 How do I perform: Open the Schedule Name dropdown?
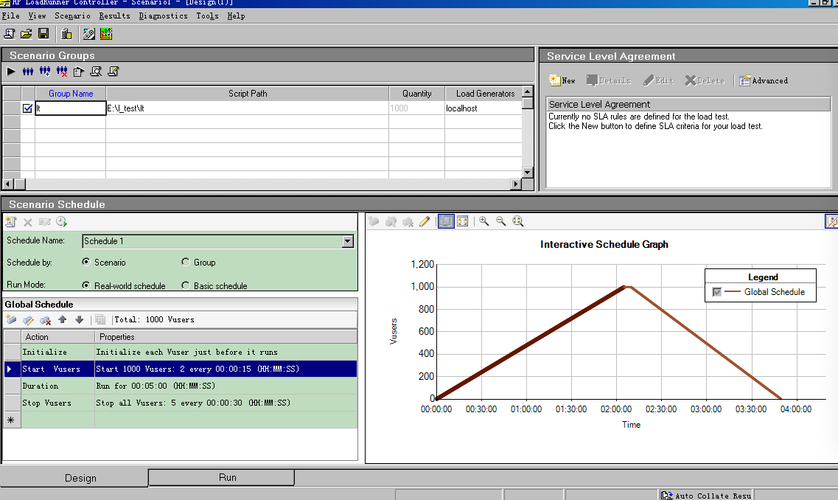[347, 241]
